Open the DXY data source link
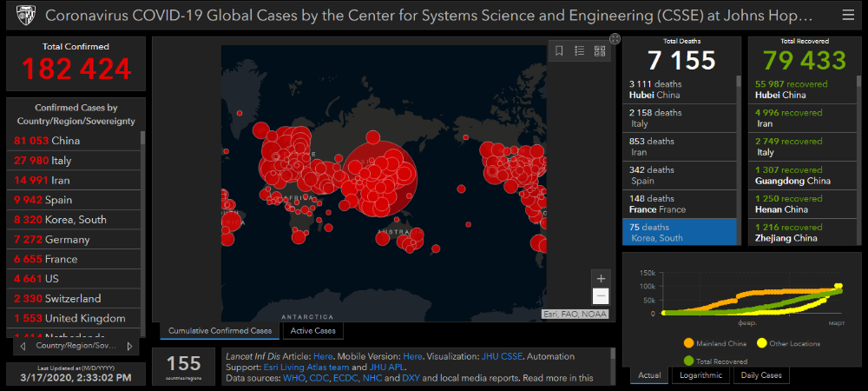This screenshot has width=868, height=391. [x=411, y=378]
